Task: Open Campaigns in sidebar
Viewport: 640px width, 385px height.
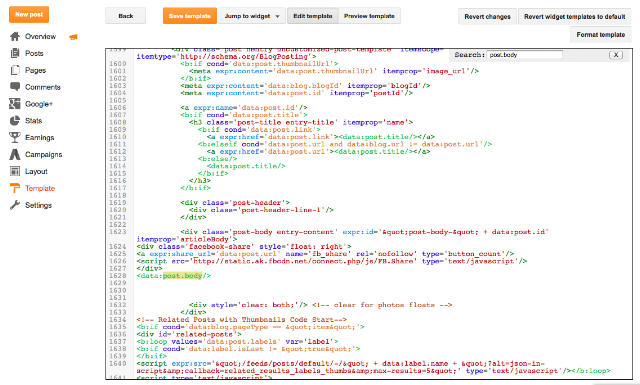Action: 43,154
